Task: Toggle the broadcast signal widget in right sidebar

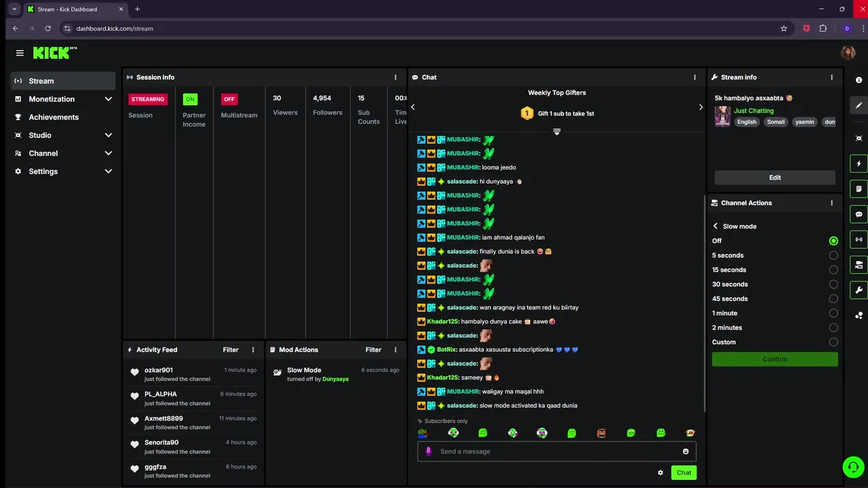Action: click(859, 239)
